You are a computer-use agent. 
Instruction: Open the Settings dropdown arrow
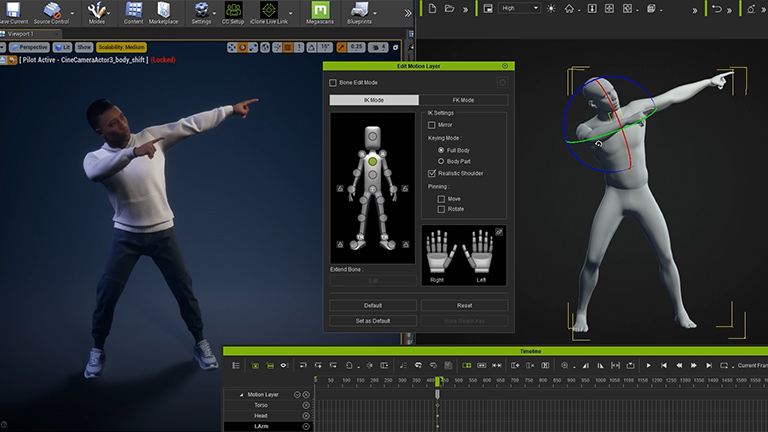tap(214, 13)
